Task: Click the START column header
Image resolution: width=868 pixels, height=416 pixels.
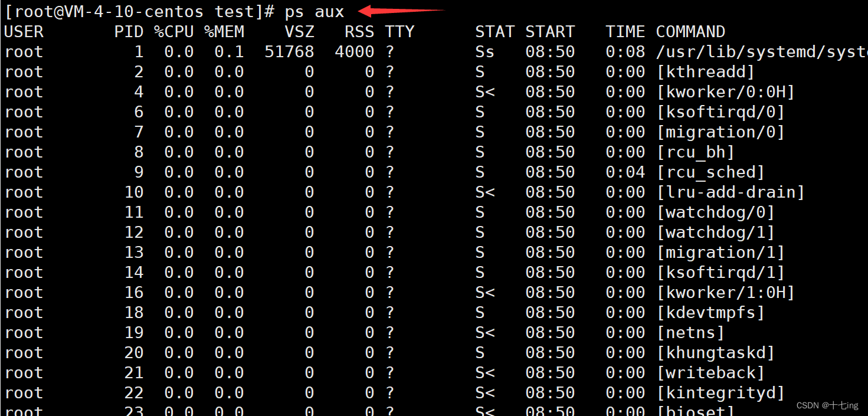Action: [550, 32]
